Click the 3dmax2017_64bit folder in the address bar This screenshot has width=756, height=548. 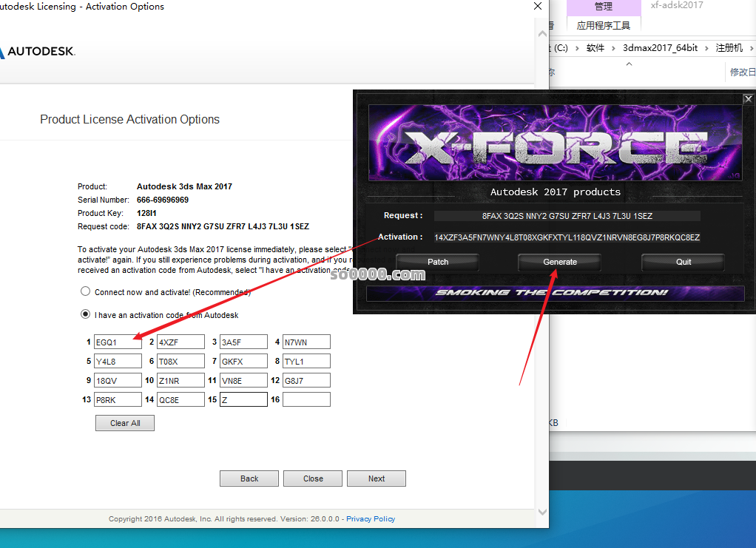coord(660,48)
